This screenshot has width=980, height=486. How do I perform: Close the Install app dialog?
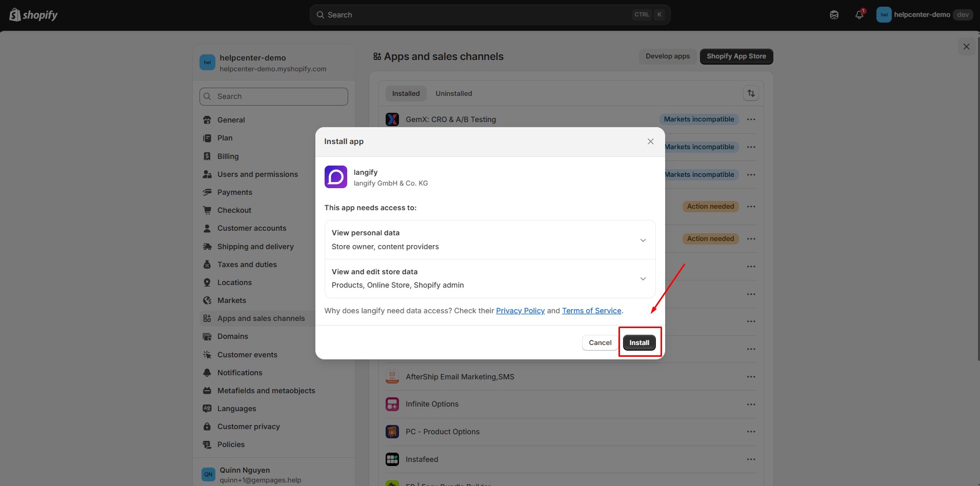click(650, 141)
